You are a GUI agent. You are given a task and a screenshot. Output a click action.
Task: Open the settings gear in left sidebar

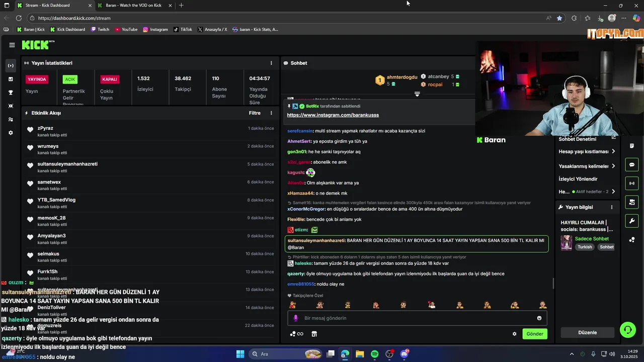coord(11,133)
